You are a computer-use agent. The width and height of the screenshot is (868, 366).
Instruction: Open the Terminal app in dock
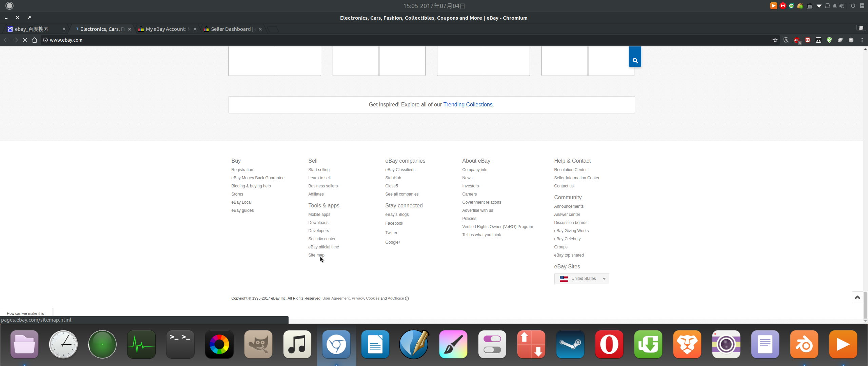(180, 344)
